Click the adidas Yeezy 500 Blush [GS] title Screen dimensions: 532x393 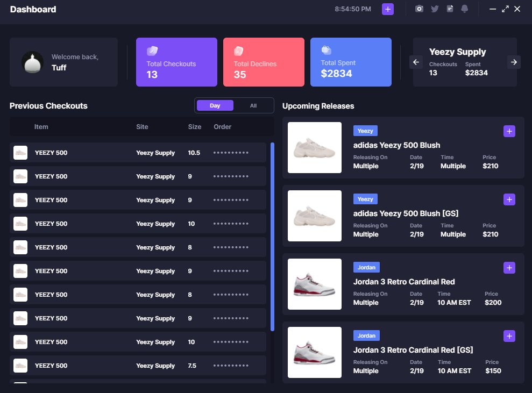click(406, 213)
